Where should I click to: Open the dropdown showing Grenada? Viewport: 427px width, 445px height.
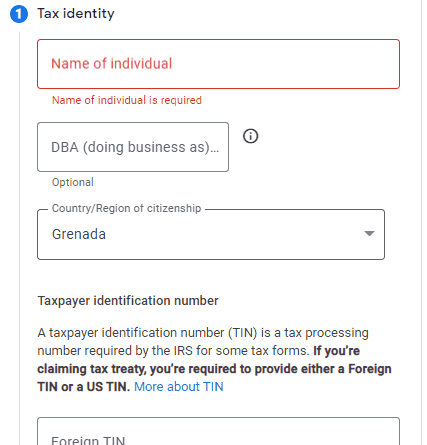tap(211, 234)
